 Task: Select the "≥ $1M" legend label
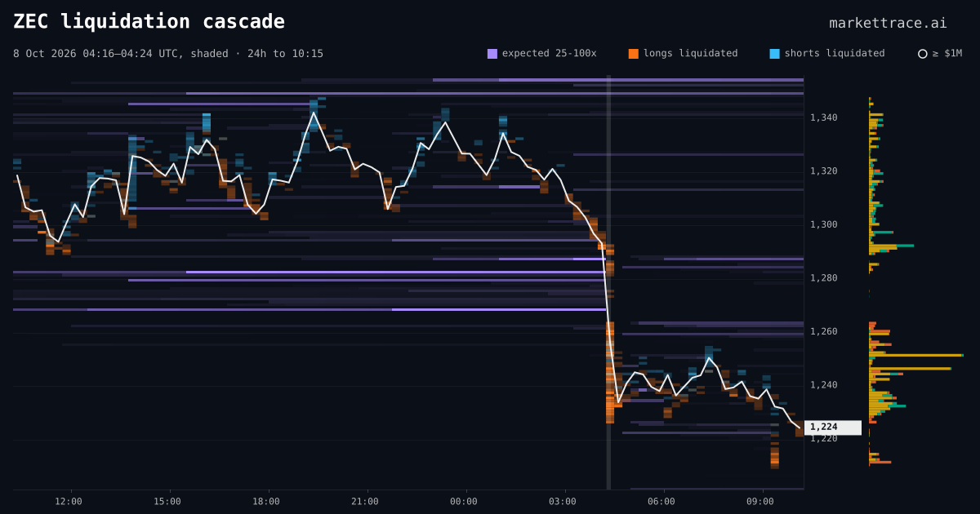click(x=947, y=54)
